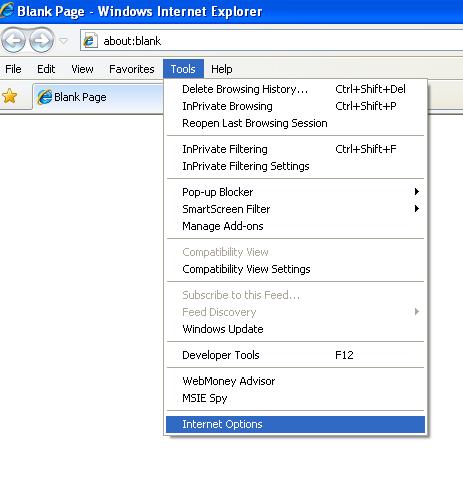
Task: Open the recent pages dropdown arrow
Action: point(63,41)
